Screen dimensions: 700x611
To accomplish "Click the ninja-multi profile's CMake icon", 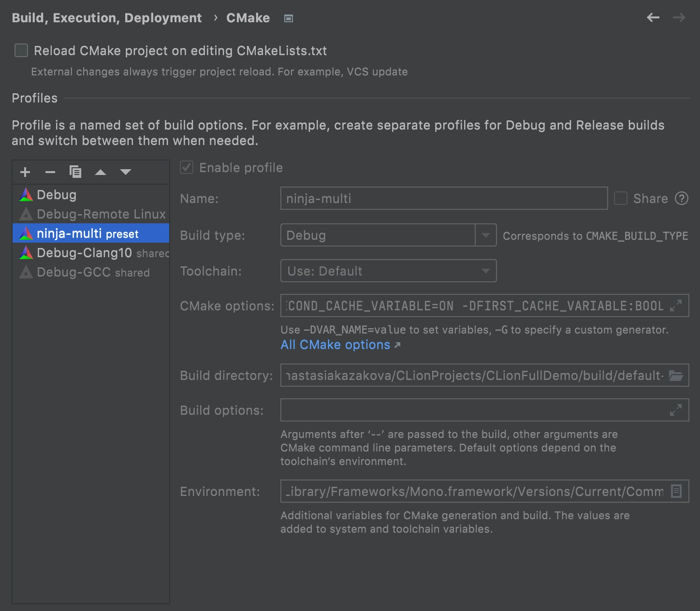I will tap(26, 233).
